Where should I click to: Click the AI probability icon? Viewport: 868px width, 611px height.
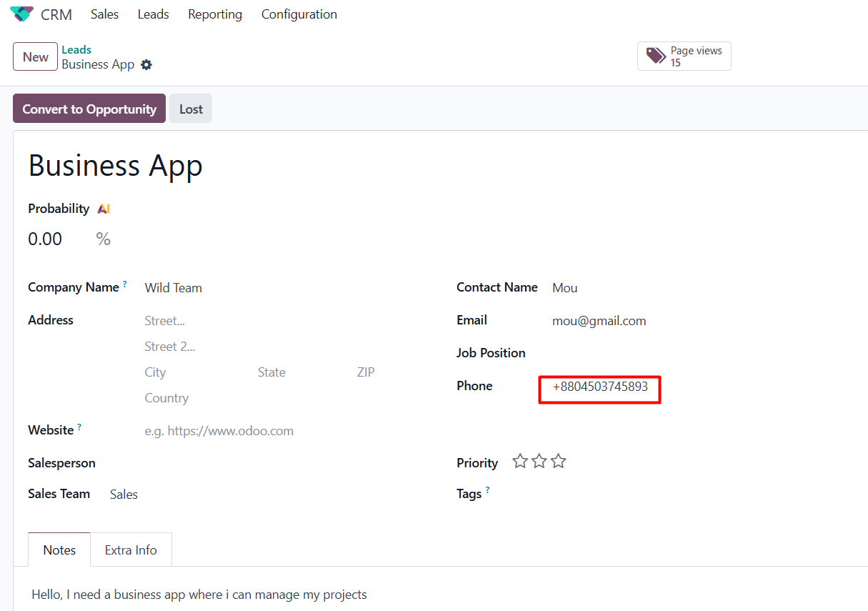pos(104,209)
